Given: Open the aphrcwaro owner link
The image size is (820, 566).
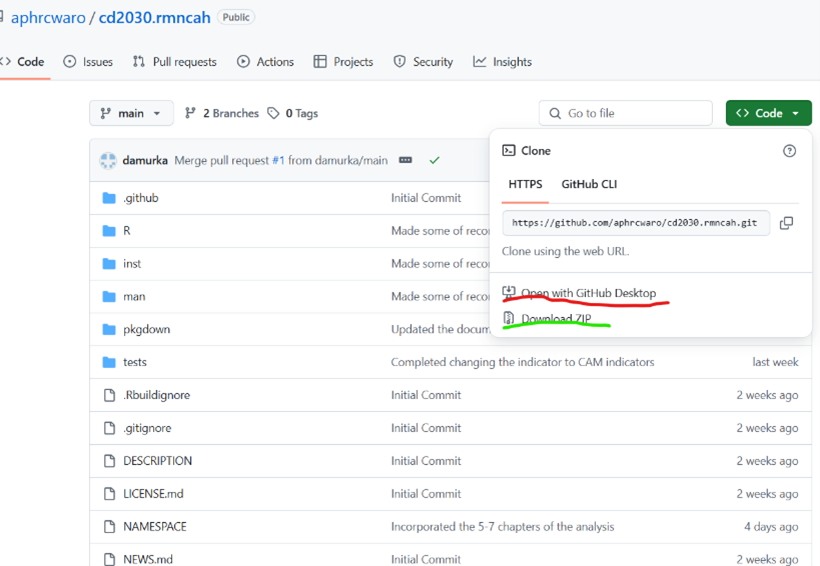Looking at the screenshot, I should pos(48,18).
